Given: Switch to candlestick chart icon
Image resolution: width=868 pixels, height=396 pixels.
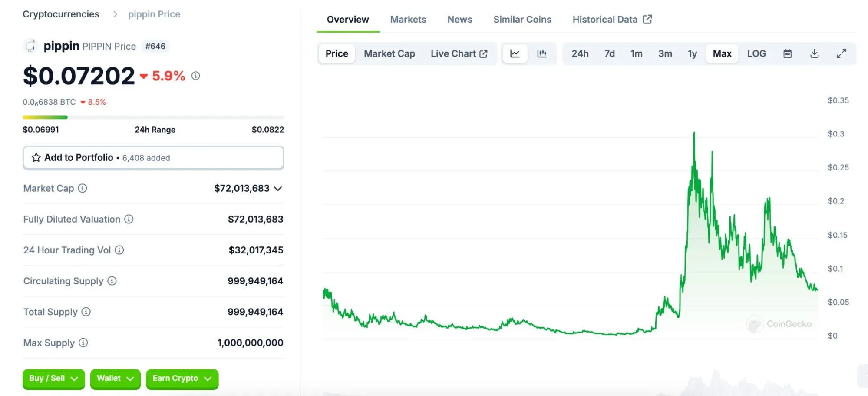Looking at the screenshot, I should click(x=542, y=53).
